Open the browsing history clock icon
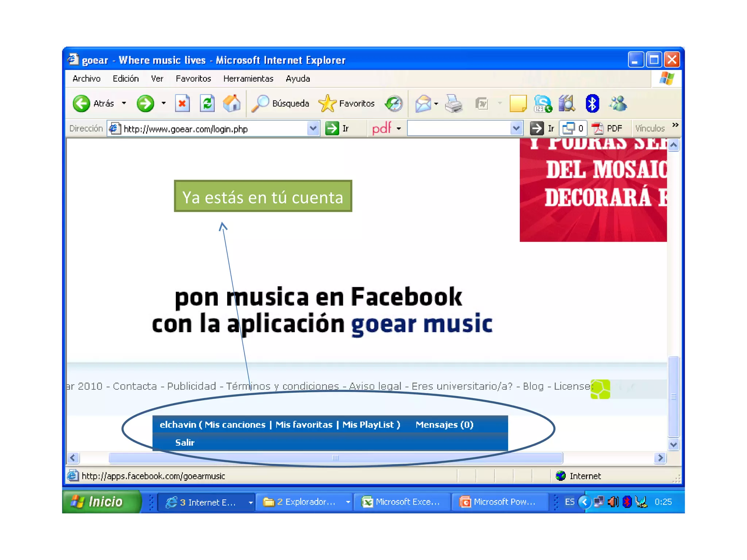This screenshot has width=747, height=560. pos(394,104)
